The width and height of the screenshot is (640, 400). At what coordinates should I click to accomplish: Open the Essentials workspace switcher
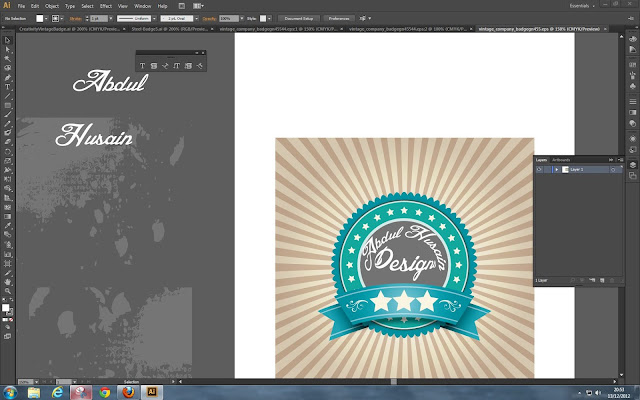coord(582,6)
